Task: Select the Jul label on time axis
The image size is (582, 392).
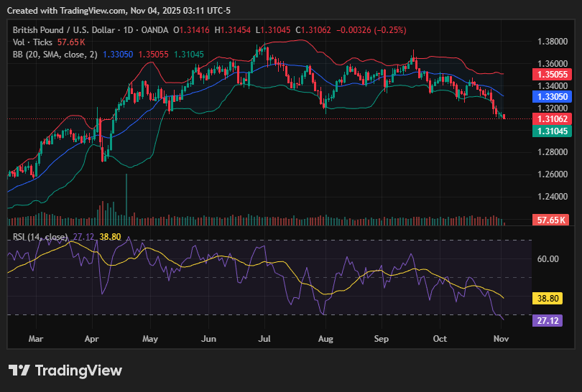Action: click(x=265, y=338)
